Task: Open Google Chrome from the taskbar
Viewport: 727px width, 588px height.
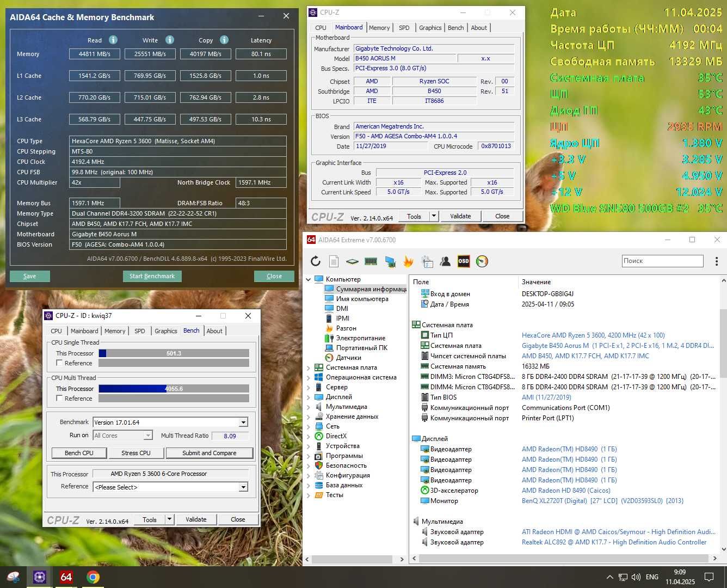Action: point(93,577)
